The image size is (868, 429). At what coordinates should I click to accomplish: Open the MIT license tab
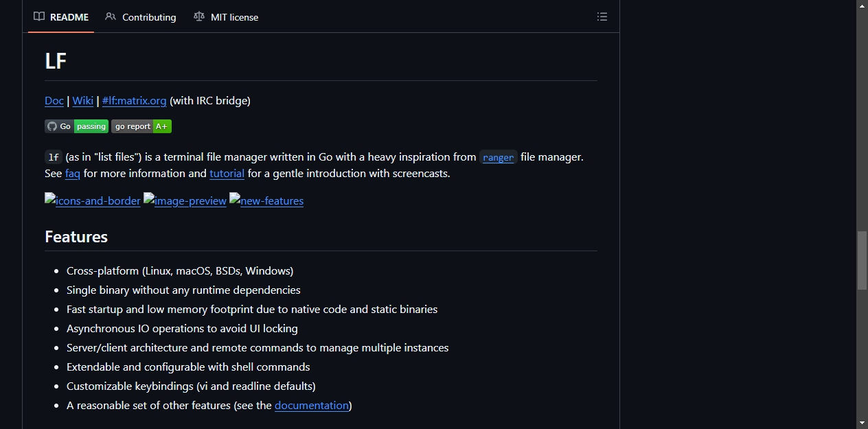click(226, 17)
